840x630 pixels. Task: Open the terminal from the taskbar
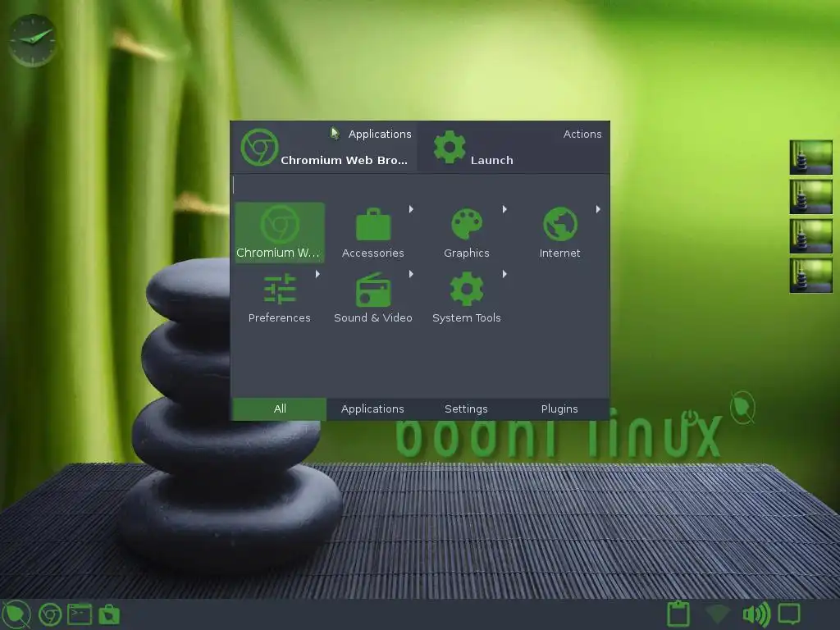pyautogui.click(x=80, y=614)
